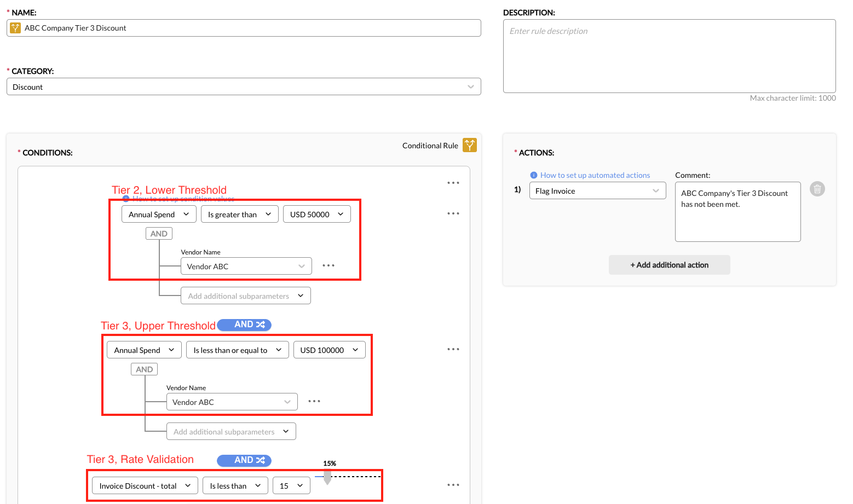Viewport: 853px width, 504px height.
Task: Click the info icon beside automated actions help
Action: coord(534,175)
